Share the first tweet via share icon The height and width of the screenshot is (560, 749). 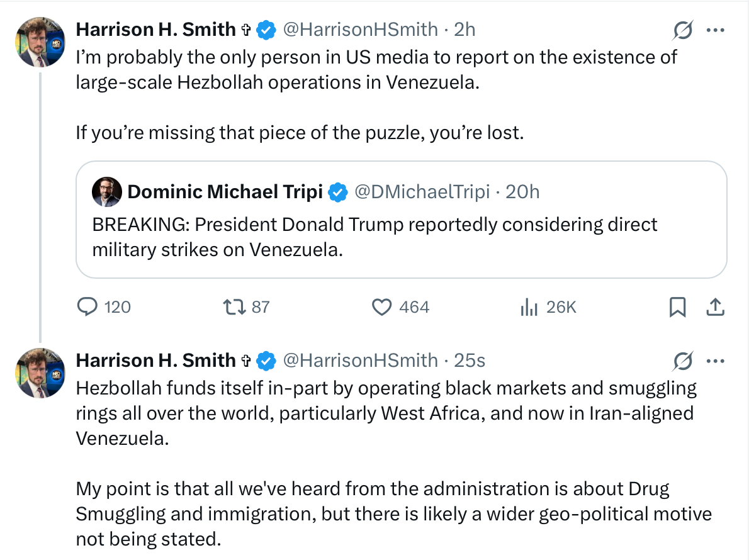pos(715,307)
